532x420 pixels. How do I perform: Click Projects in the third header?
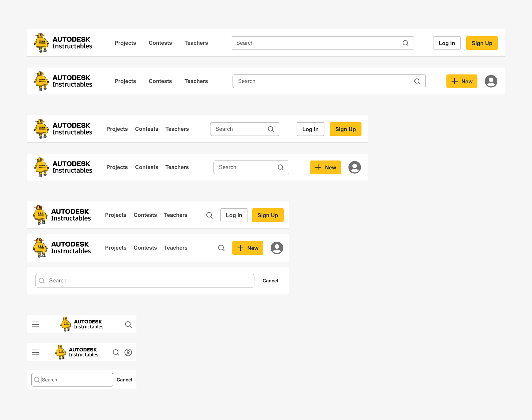pos(117,129)
